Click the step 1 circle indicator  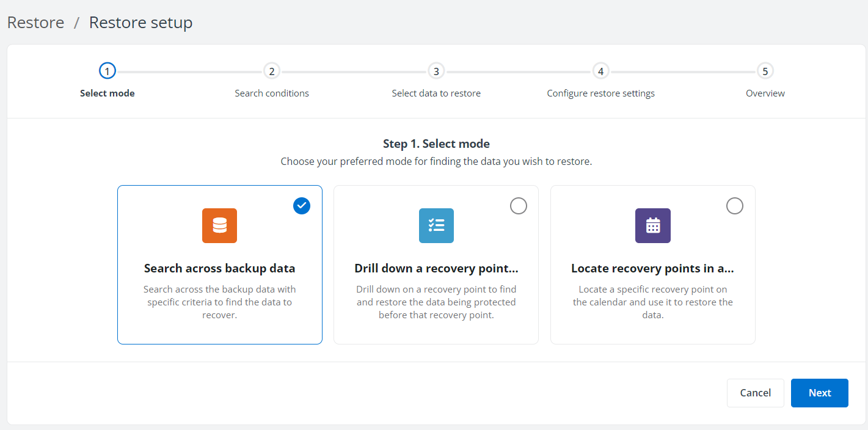tap(107, 71)
